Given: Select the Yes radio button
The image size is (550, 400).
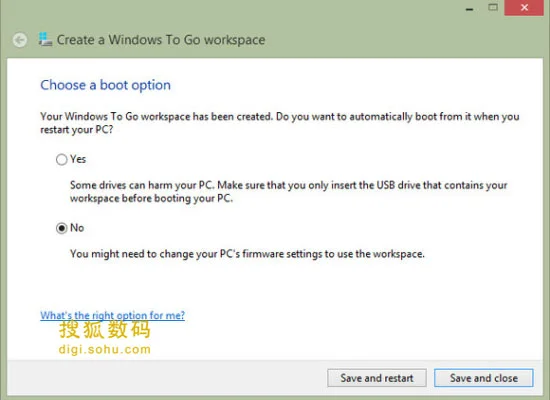Looking at the screenshot, I should pos(61,159).
